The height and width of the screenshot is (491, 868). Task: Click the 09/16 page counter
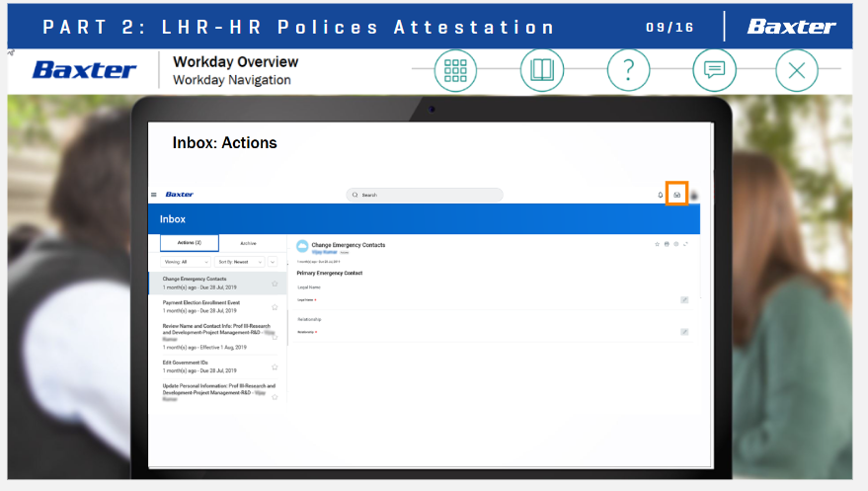(670, 27)
